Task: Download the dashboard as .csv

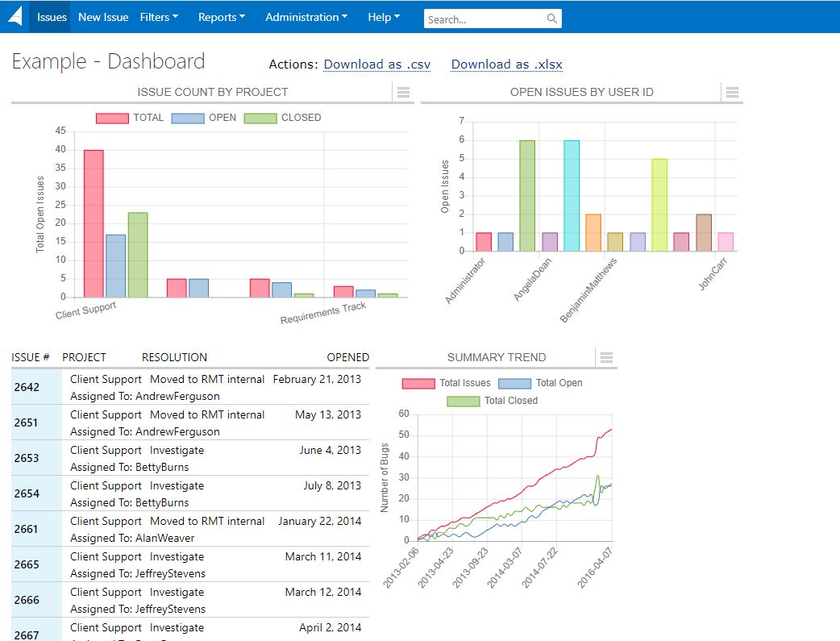Action: (x=376, y=64)
